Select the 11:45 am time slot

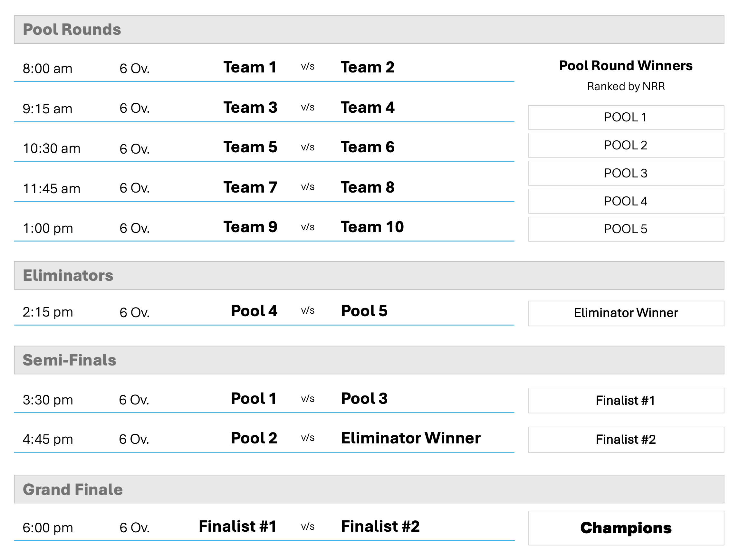click(x=52, y=189)
